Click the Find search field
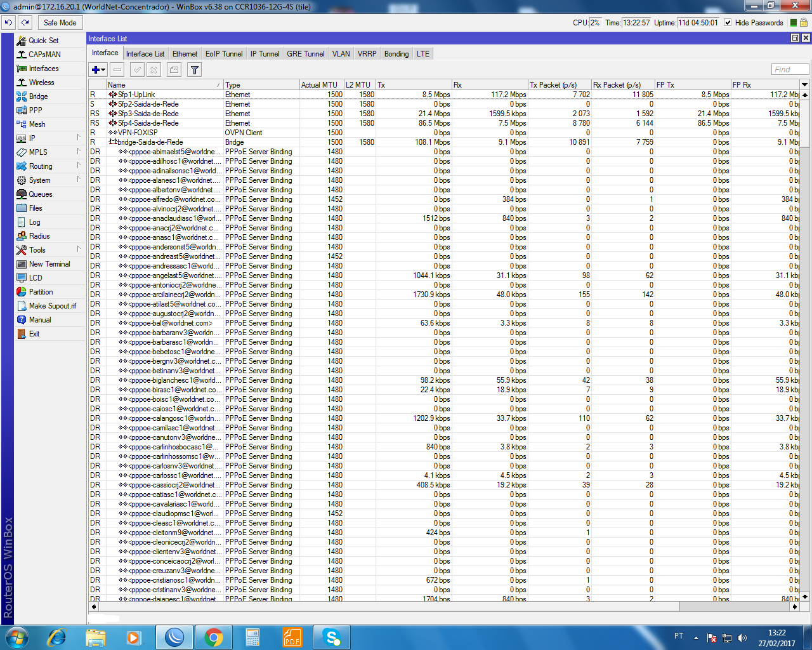This screenshot has width=812, height=650. [790, 69]
